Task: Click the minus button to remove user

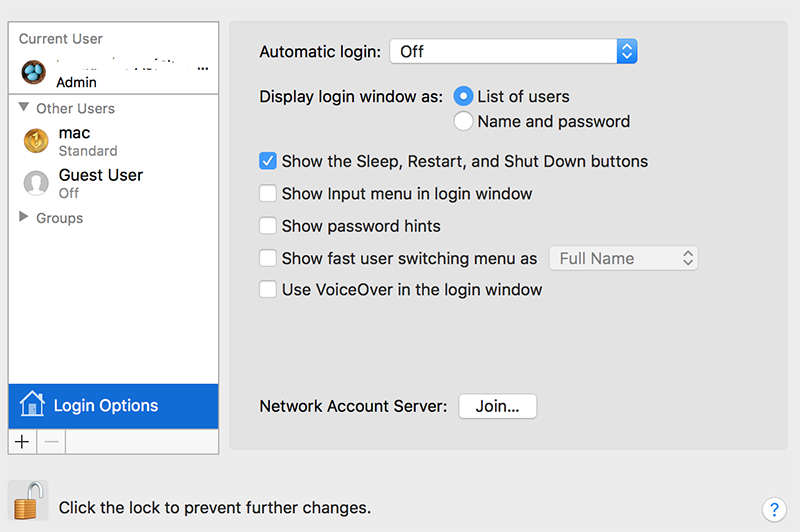Action: coord(51,442)
